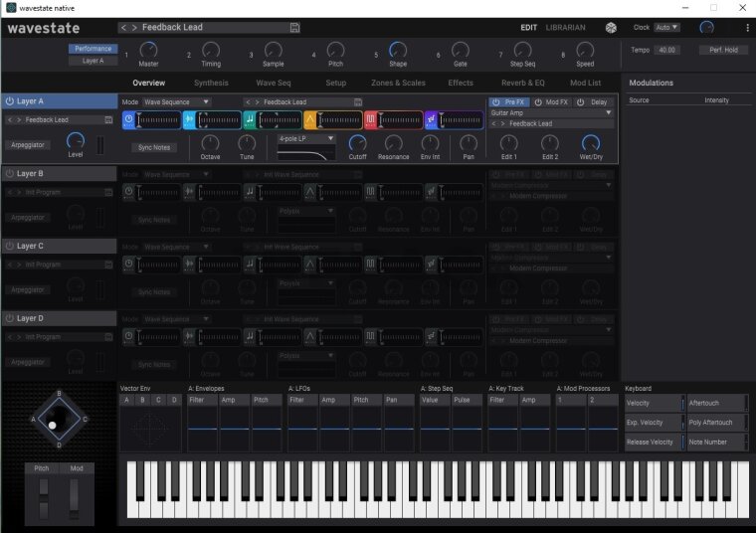
Task: Open the three-dot options menu at top right
Action: click(747, 28)
